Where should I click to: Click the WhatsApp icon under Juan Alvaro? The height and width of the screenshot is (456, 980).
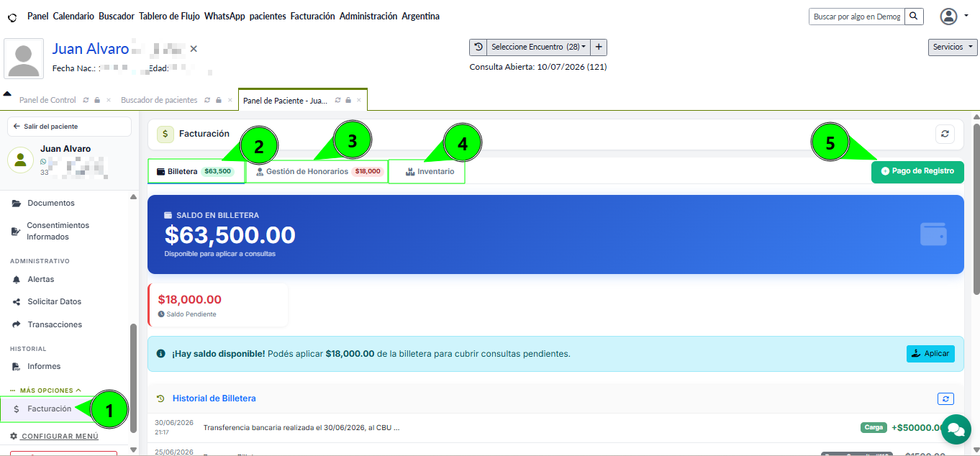[x=43, y=162]
